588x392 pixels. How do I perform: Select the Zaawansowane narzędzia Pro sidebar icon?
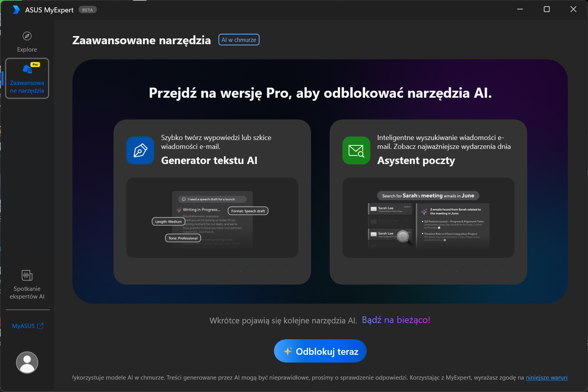point(27,69)
